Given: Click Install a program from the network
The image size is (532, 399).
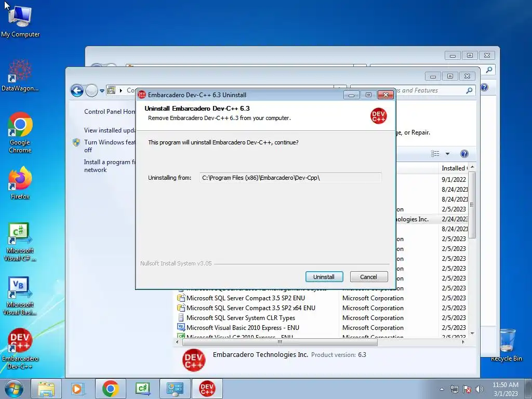Looking at the screenshot, I should 110,166.
